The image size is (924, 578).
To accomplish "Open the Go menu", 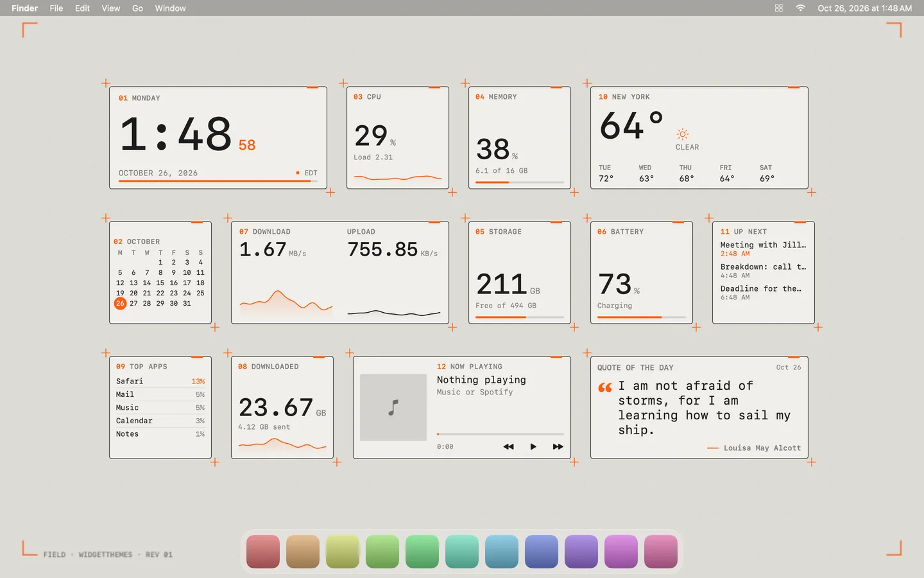I will coord(137,8).
